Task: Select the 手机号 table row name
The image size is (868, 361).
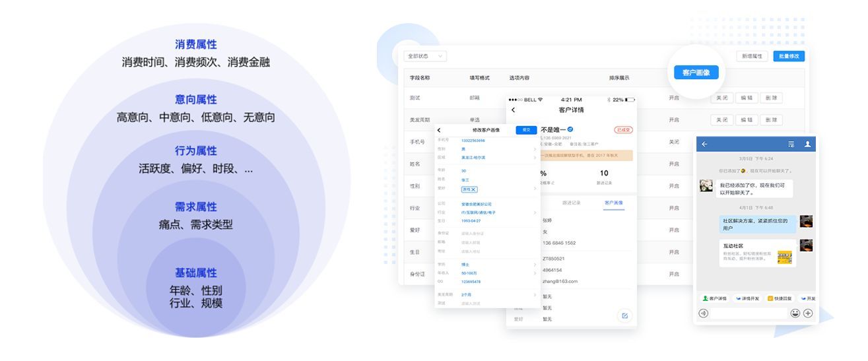Action: tap(417, 142)
